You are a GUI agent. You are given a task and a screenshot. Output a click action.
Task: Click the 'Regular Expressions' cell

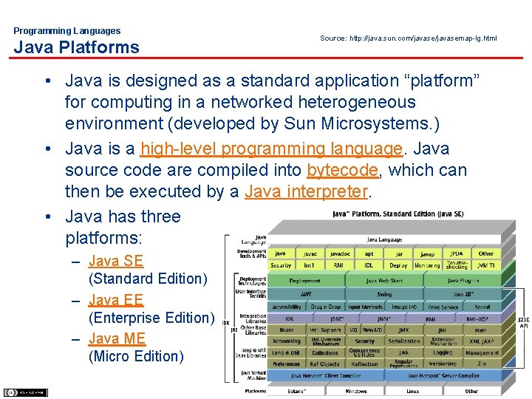click(x=403, y=364)
